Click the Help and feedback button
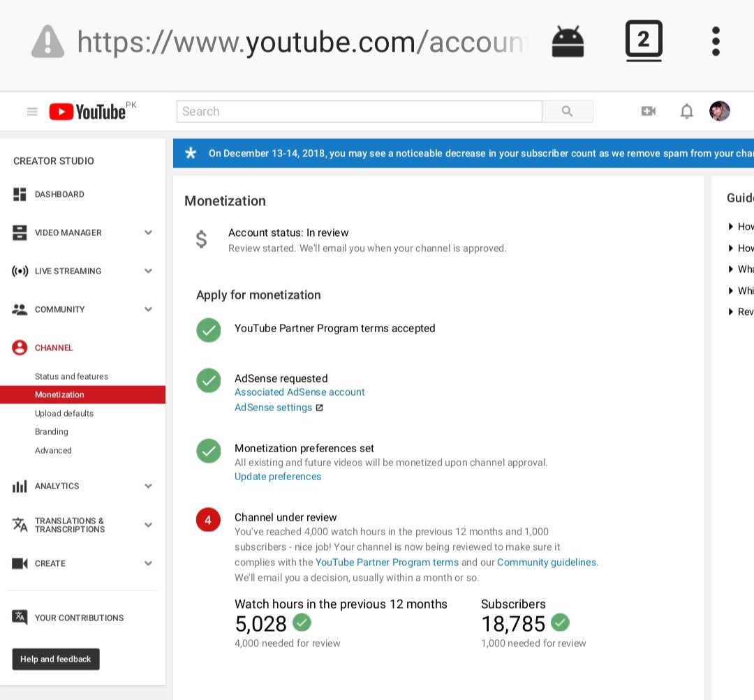This screenshot has width=754, height=700. click(x=56, y=659)
